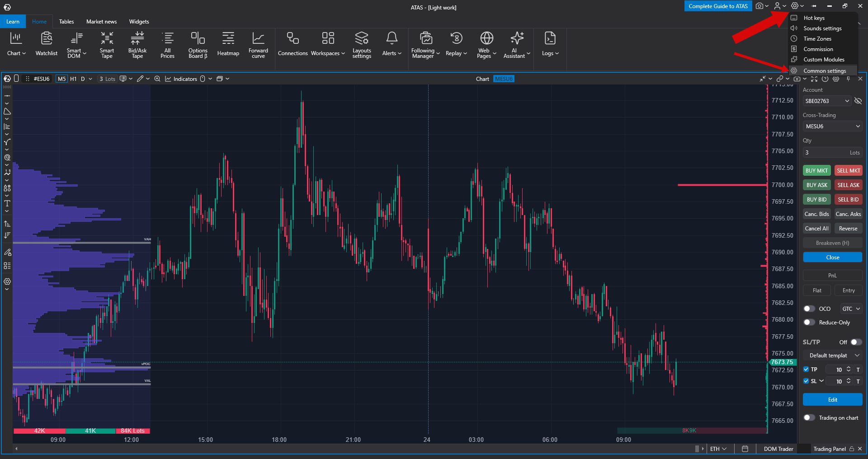The height and width of the screenshot is (459, 868).
Task: Turn on the SL/TP switch
Action: point(856,342)
